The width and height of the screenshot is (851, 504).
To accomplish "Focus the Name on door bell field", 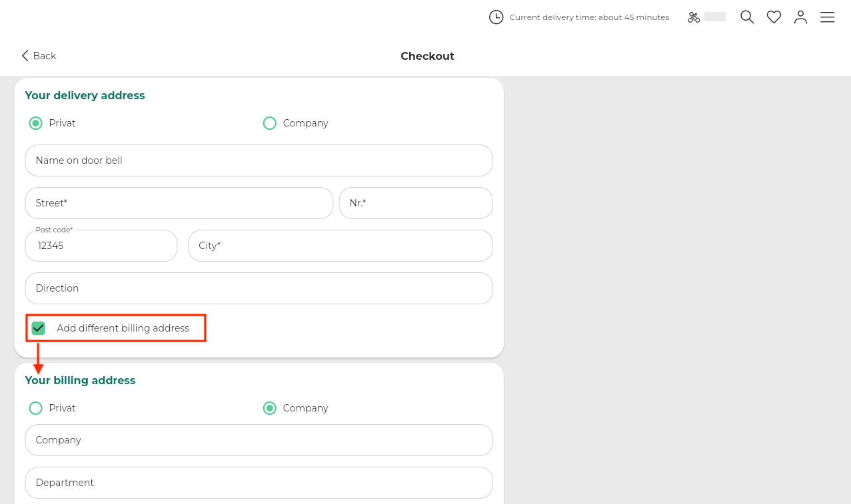I will pos(259,160).
